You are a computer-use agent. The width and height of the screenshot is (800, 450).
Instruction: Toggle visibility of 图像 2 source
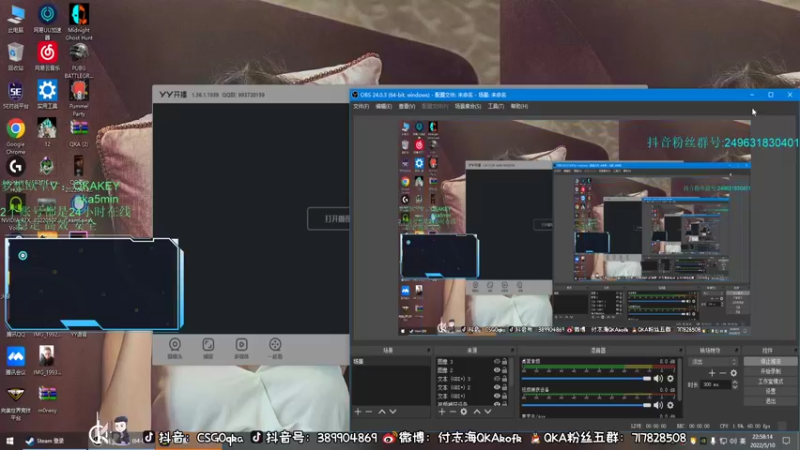click(x=496, y=370)
